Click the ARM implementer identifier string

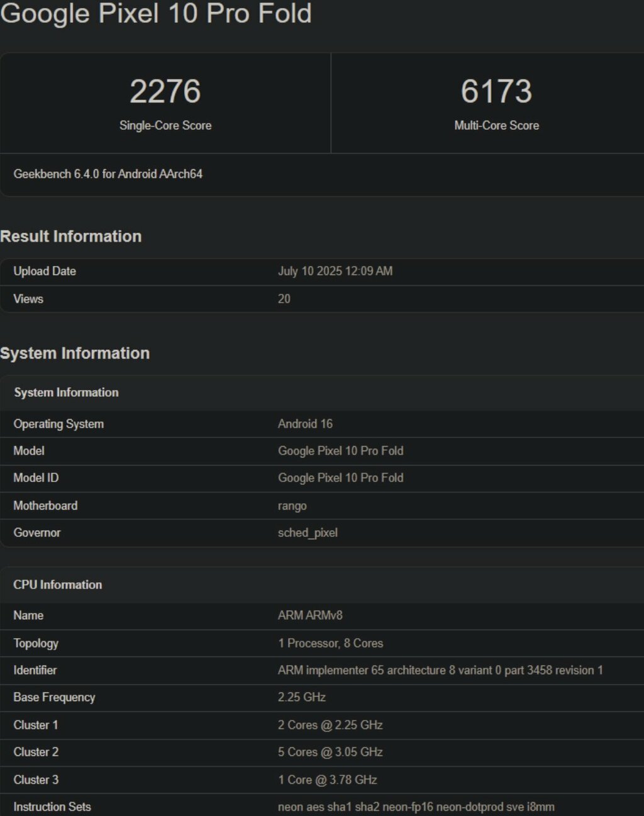(440, 670)
